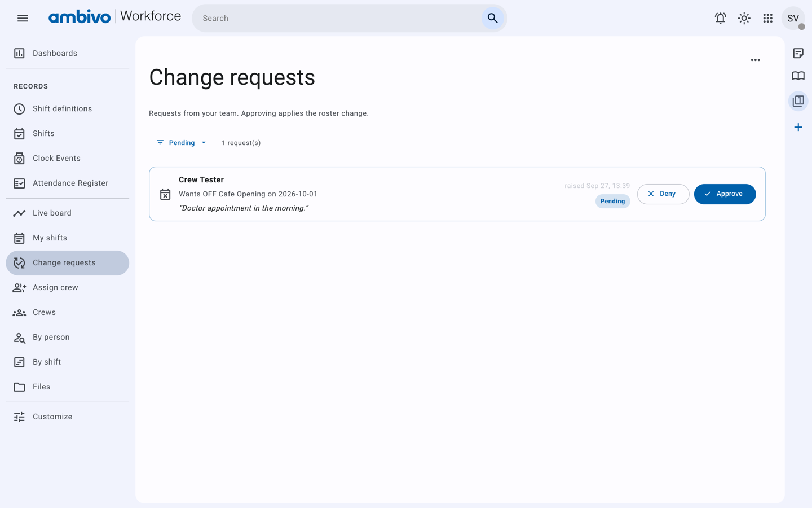The height and width of the screenshot is (508, 812).
Task: Click the Customize sliders icon
Action: (x=19, y=417)
